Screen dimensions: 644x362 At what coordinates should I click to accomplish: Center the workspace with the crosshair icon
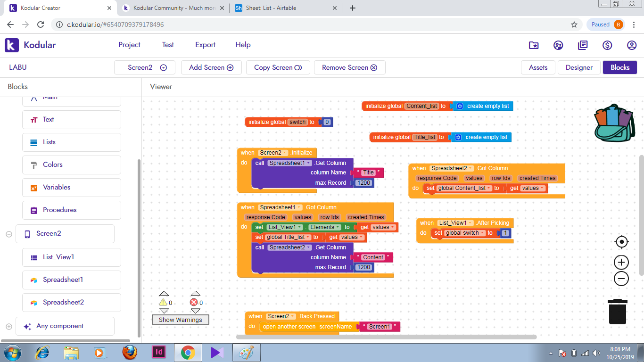[621, 242]
